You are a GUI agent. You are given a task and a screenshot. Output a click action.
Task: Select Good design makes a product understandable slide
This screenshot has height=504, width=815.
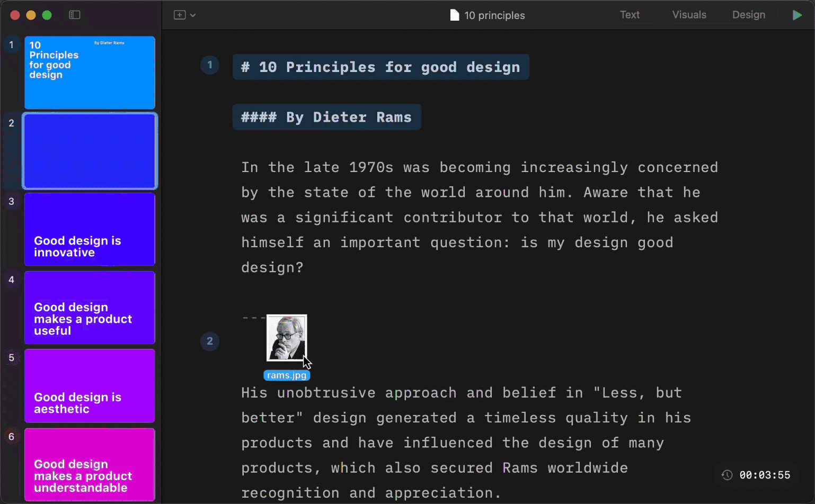point(90,464)
